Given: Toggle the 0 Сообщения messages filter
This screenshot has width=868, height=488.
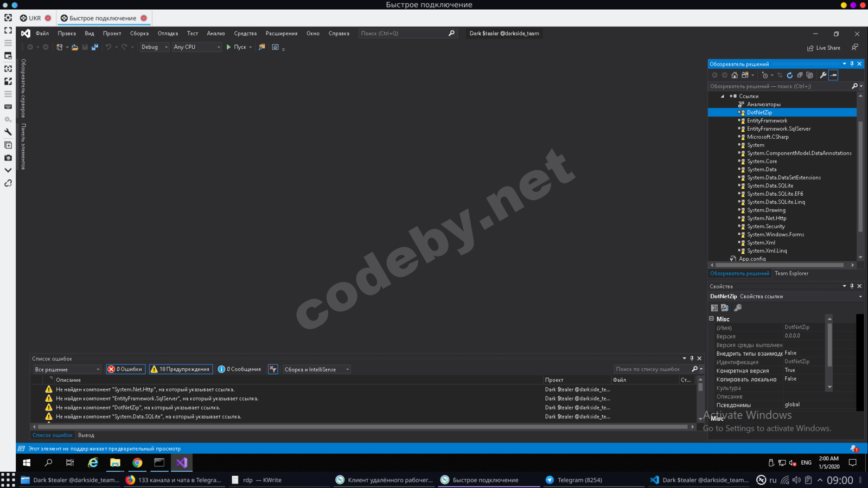Looking at the screenshot, I should (x=239, y=369).
